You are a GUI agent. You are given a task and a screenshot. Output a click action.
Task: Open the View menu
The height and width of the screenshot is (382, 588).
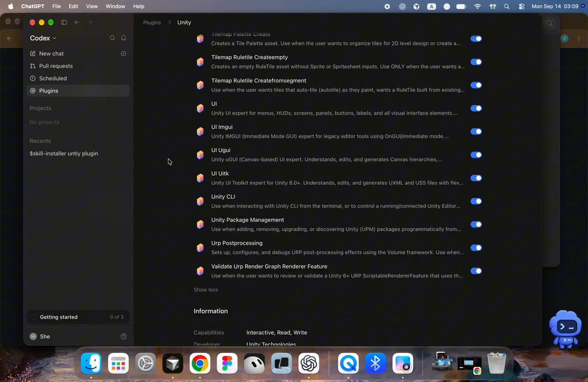[92, 6]
